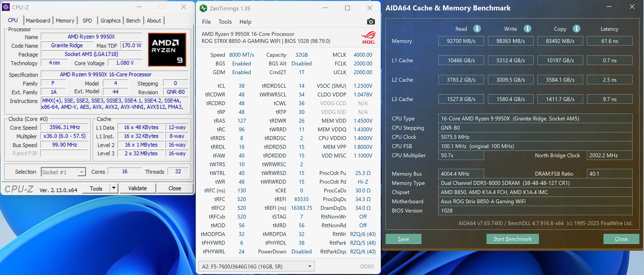Click the GDM value Enabled in ZenTimings
This screenshot has height=275, width=644.
(x=241, y=72)
